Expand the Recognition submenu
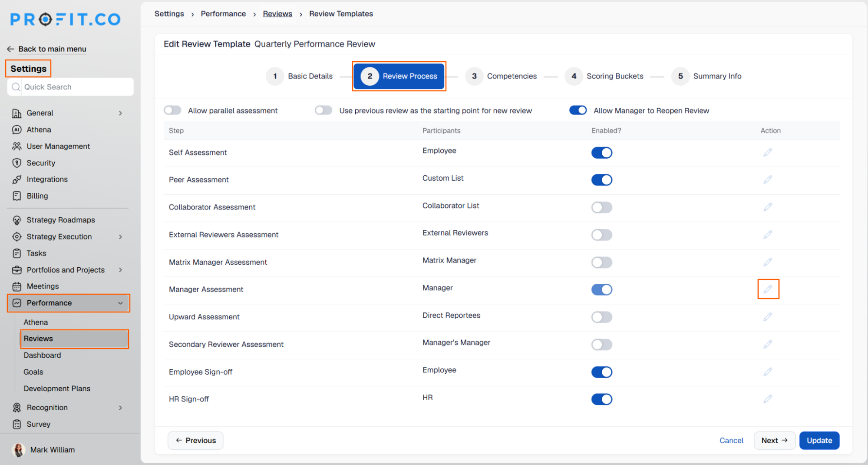The width and height of the screenshot is (868, 465). 120,408
